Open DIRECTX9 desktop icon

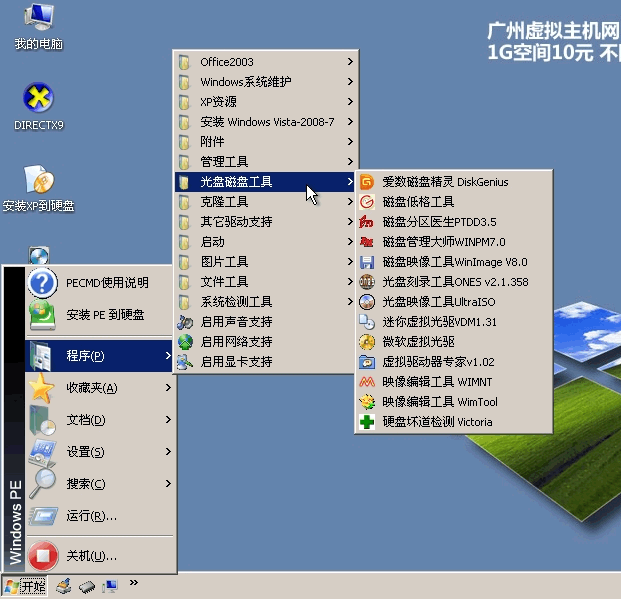[38, 97]
